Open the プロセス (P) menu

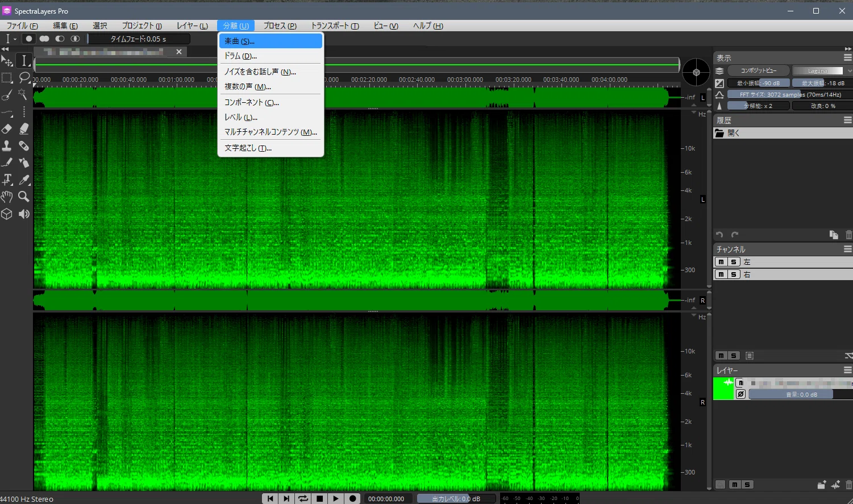click(x=280, y=26)
